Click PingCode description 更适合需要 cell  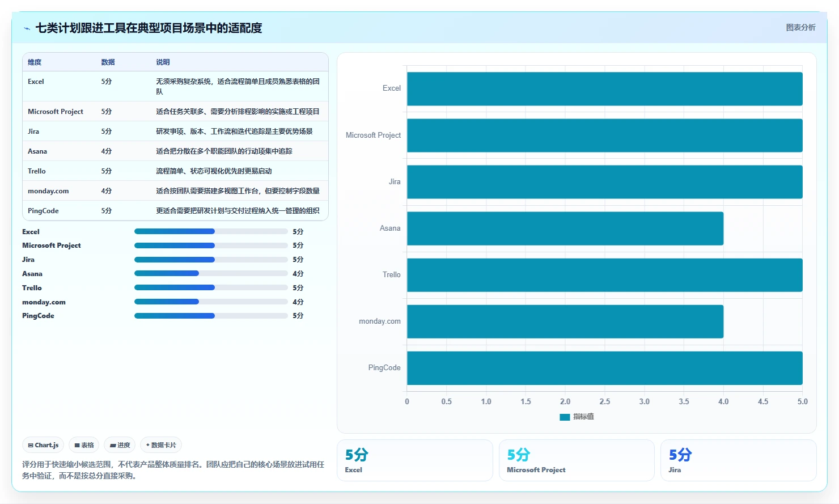pyautogui.click(x=238, y=211)
